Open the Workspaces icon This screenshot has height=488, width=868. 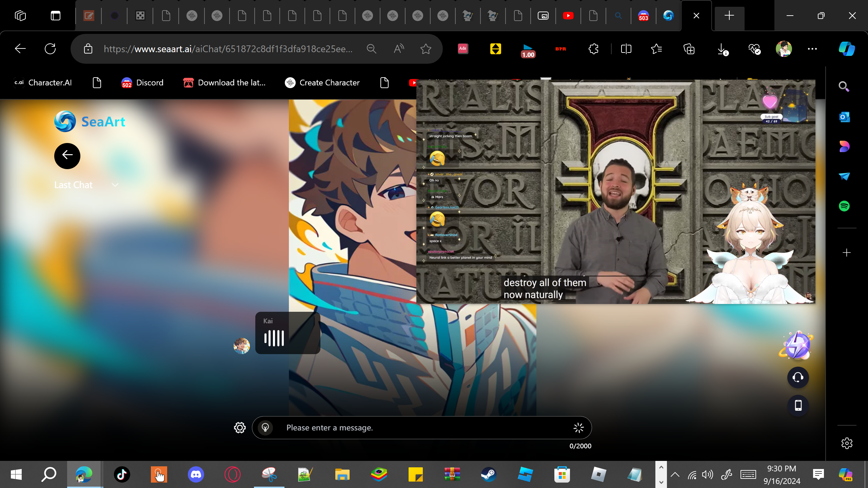[x=20, y=16]
